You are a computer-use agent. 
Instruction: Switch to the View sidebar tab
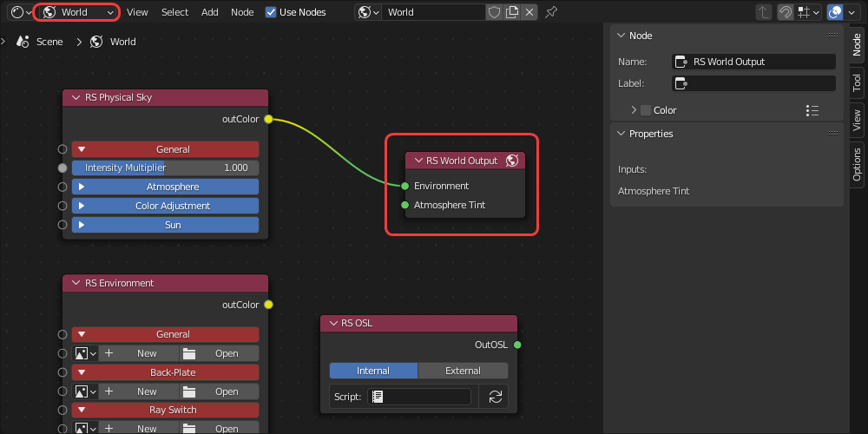pos(857,120)
